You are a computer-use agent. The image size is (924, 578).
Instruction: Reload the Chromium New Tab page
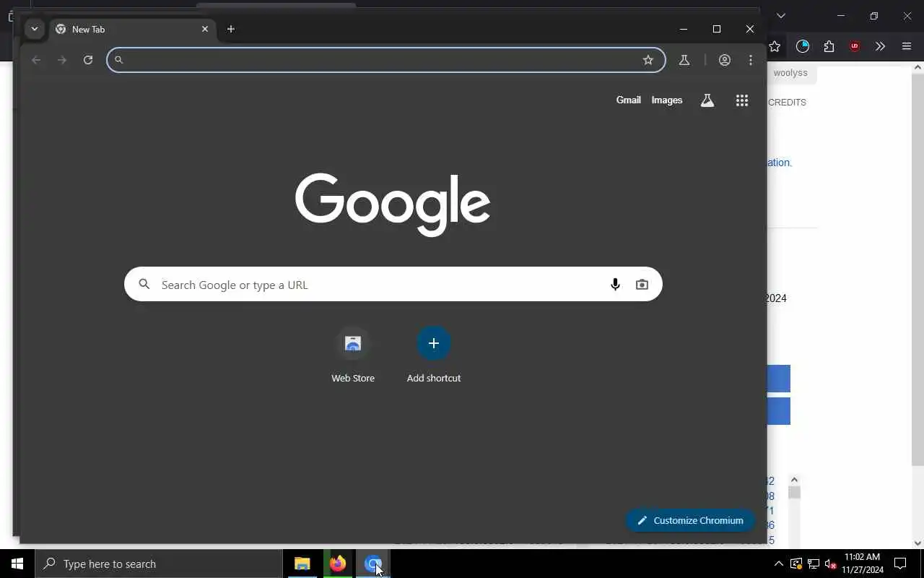(88, 60)
